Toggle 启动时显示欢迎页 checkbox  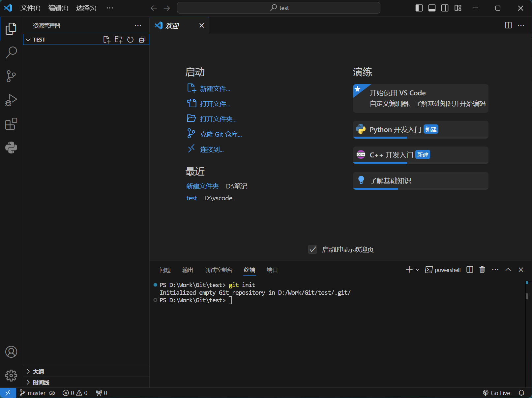pyautogui.click(x=312, y=249)
